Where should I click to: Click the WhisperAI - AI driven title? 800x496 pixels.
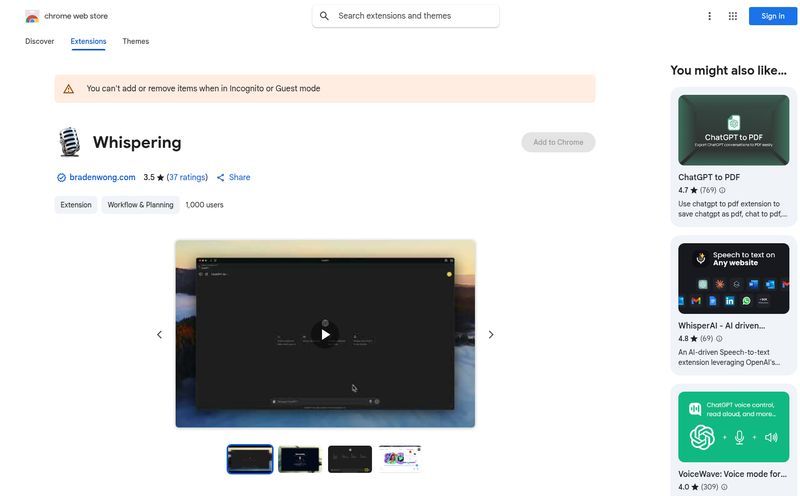(x=721, y=326)
